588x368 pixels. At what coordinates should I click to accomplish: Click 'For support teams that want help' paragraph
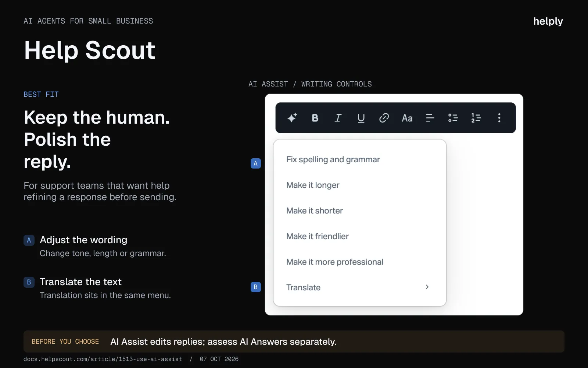pyautogui.click(x=100, y=191)
